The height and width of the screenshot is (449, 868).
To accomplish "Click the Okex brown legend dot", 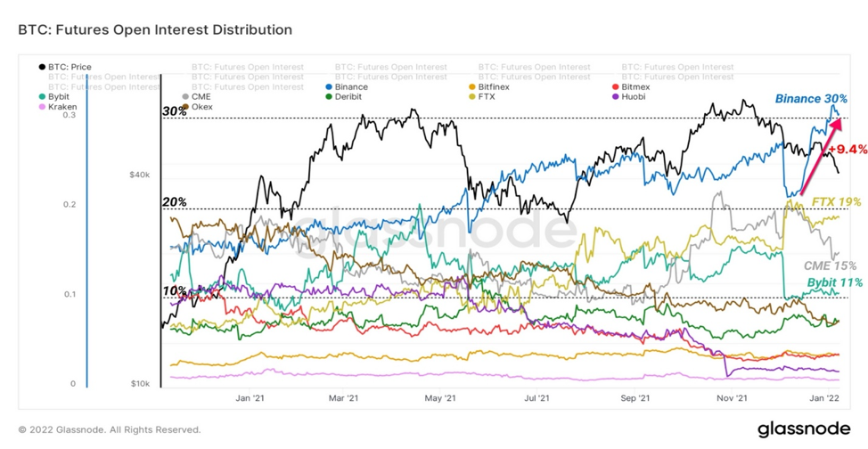I will pos(185,107).
